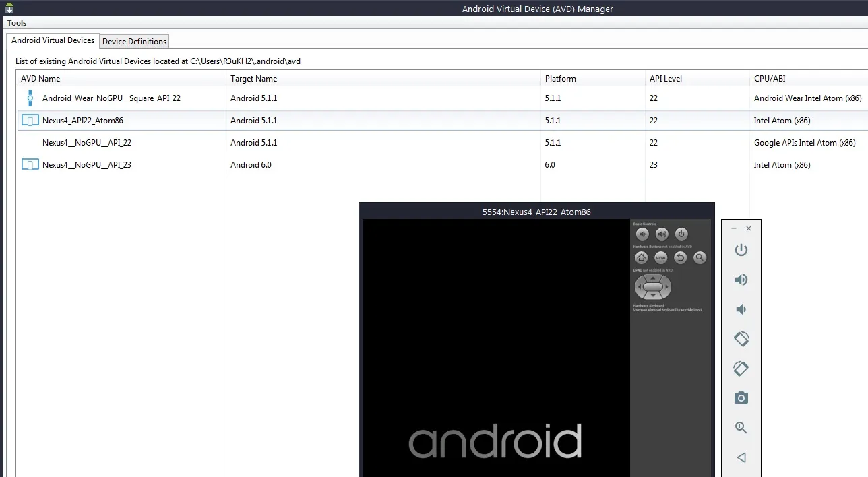868x477 pixels.
Task: Tap the Home hardware button in emulator
Action: [642, 257]
